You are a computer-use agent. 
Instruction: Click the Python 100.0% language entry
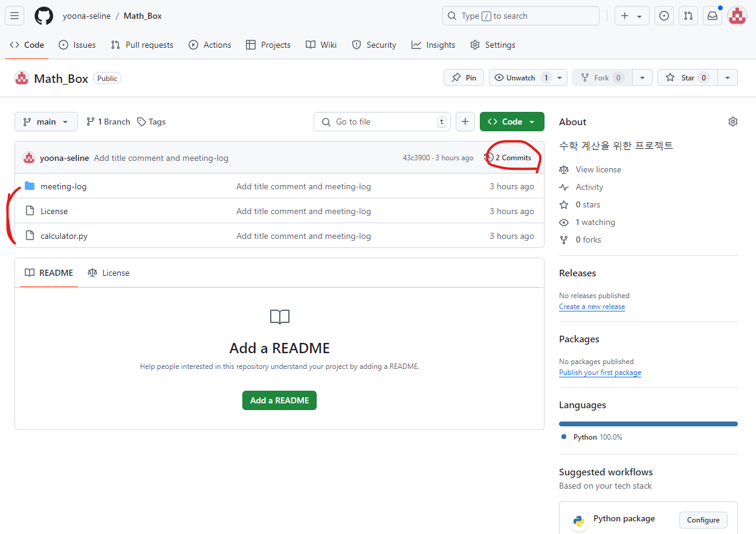click(592, 437)
